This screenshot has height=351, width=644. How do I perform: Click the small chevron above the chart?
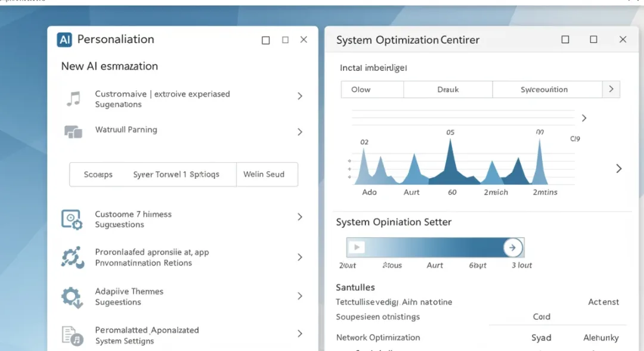click(x=584, y=118)
